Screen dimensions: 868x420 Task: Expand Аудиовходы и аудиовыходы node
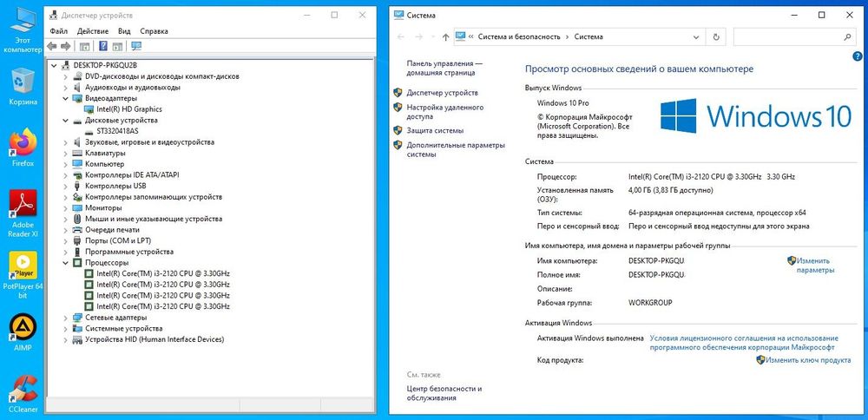pyautogui.click(x=65, y=88)
